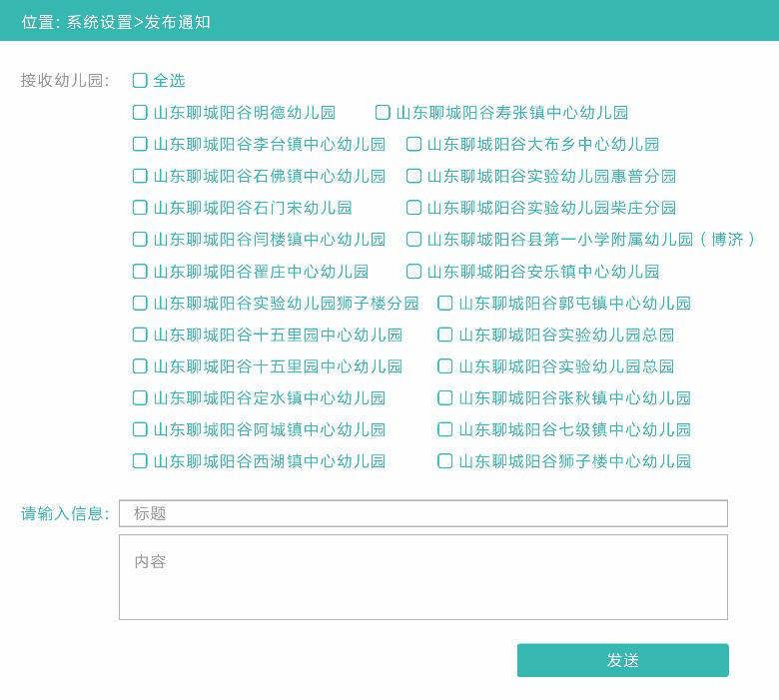The height and width of the screenshot is (700, 779).
Task: Focus the 内容 content text area
Action: click(x=423, y=577)
